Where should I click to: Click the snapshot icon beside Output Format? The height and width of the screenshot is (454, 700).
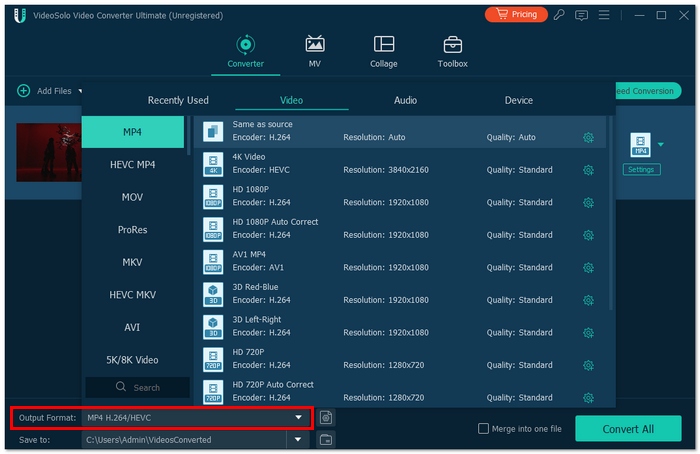tap(326, 418)
